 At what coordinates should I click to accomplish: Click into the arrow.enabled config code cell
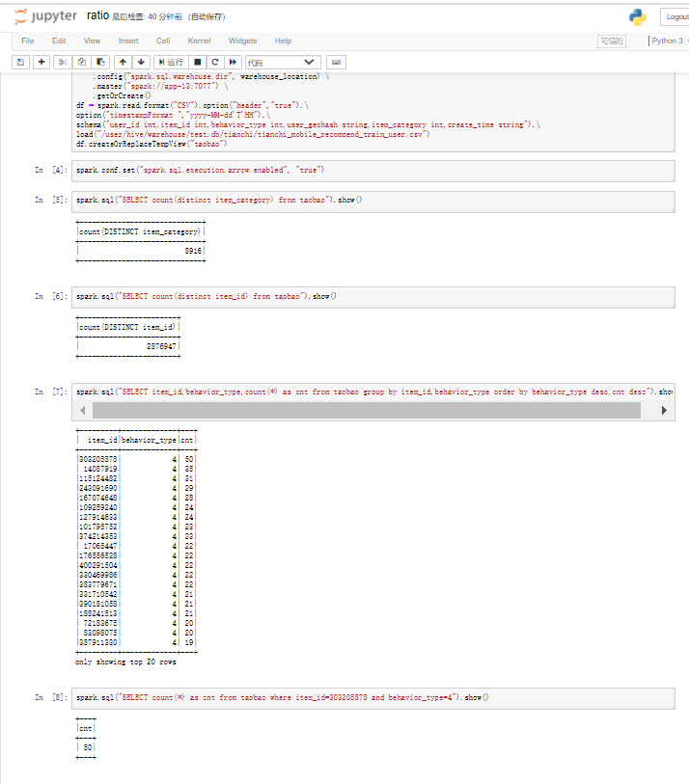pyautogui.click(x=373, y=171)
